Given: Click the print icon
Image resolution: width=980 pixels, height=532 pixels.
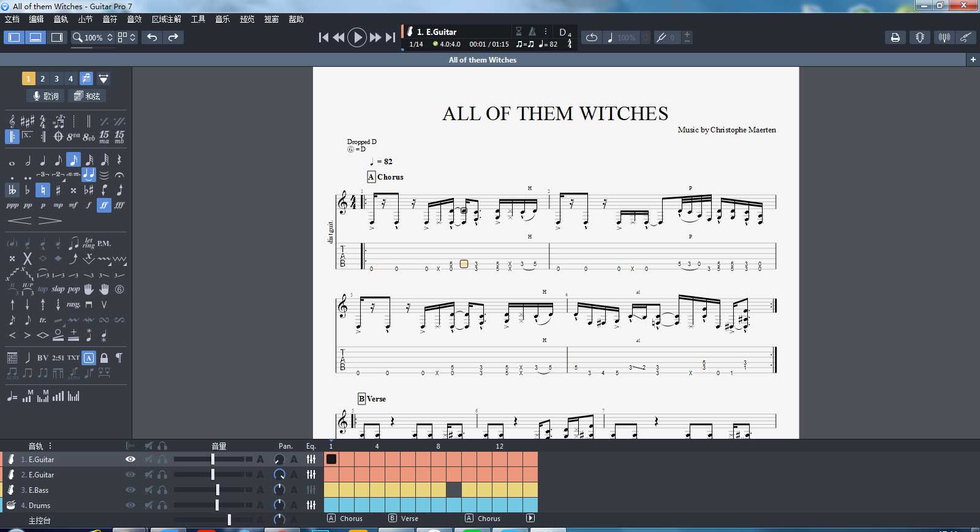Looking at the screenshot, I should [895, 37].
